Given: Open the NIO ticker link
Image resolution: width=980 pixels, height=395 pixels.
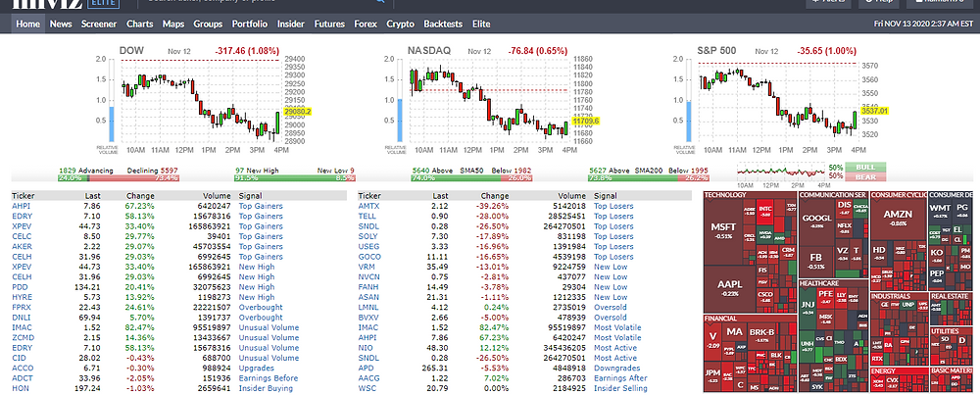Looking at the screenshot, I should [365, 348].
